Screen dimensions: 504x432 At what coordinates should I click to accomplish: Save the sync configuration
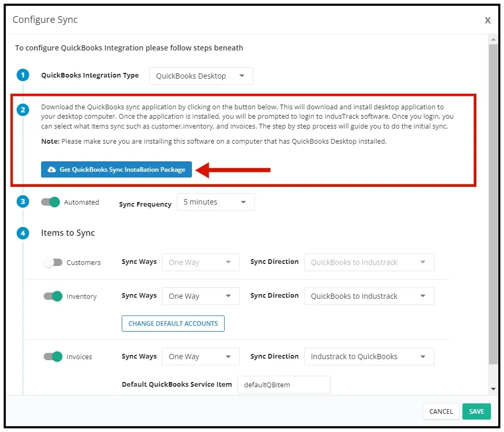point(476,411)
